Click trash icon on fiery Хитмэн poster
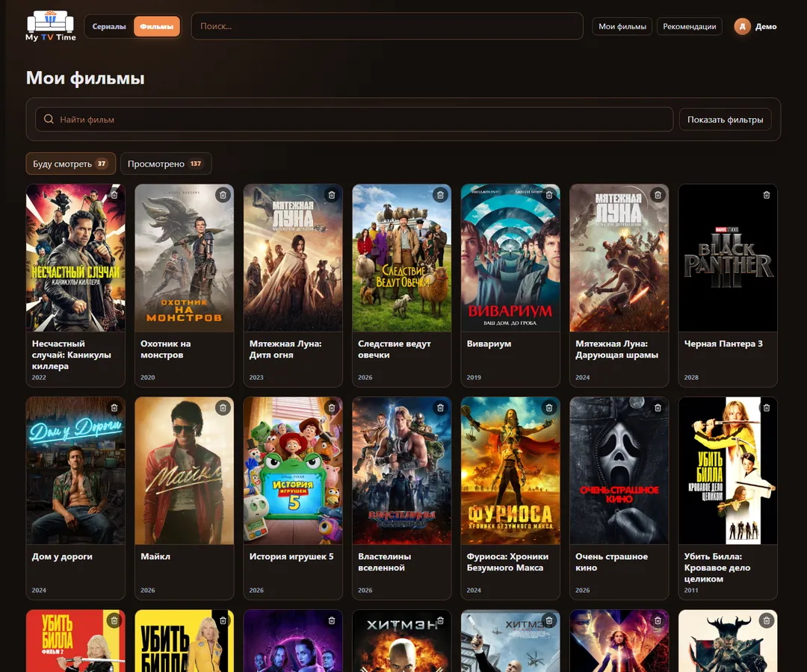The image size is (807, 672). [x=440, y=620]
